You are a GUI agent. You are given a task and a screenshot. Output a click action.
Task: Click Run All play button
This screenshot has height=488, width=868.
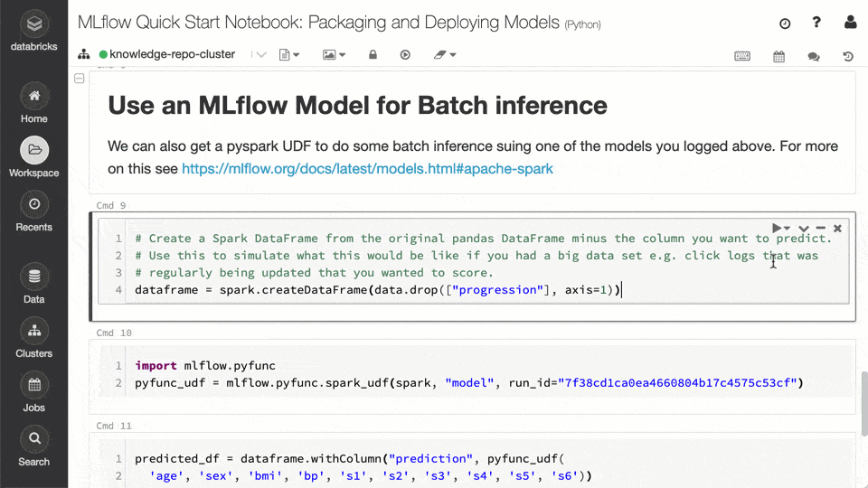tap(406, 55)
